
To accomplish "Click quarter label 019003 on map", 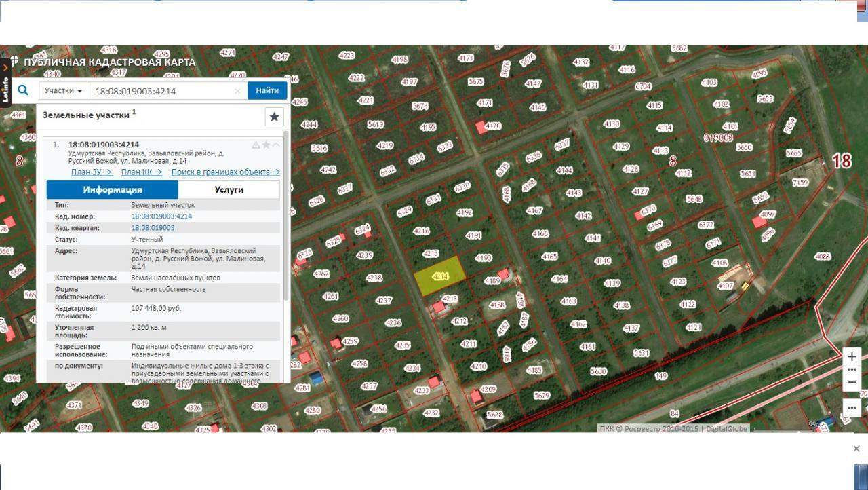I will click(719, 138).
